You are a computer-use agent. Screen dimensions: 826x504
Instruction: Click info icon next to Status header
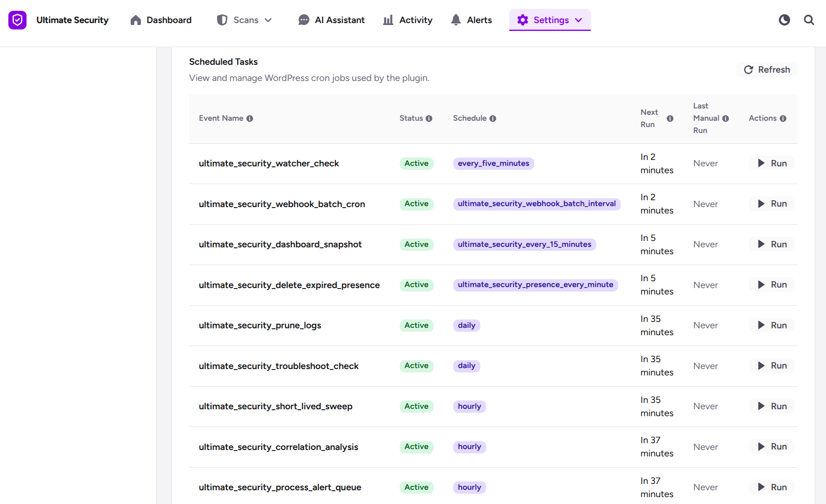click(x=429, y=118)
